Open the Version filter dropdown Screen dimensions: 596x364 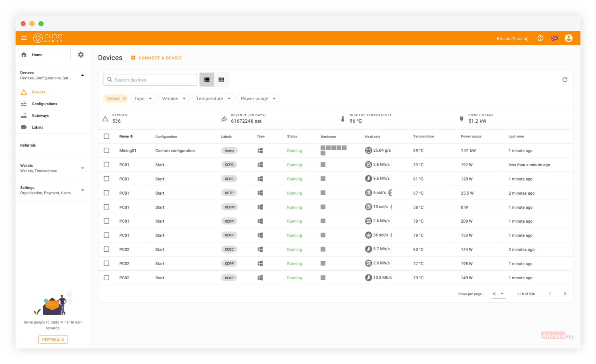pos(174,99)
